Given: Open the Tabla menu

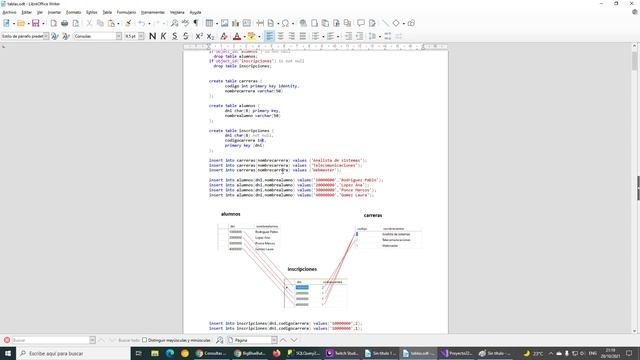Looking at the screenshot, I should (x=107, y=12).
